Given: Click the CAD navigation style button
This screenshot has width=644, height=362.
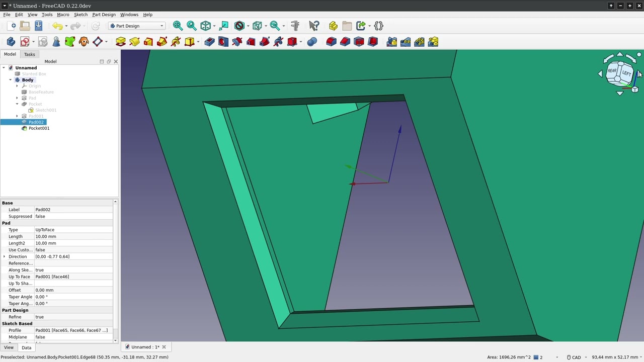Looking at the screenshot, I should [x=574, y=357].
